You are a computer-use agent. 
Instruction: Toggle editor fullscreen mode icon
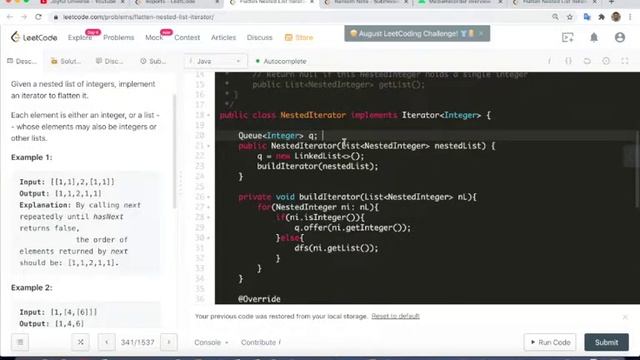[624, 61]
